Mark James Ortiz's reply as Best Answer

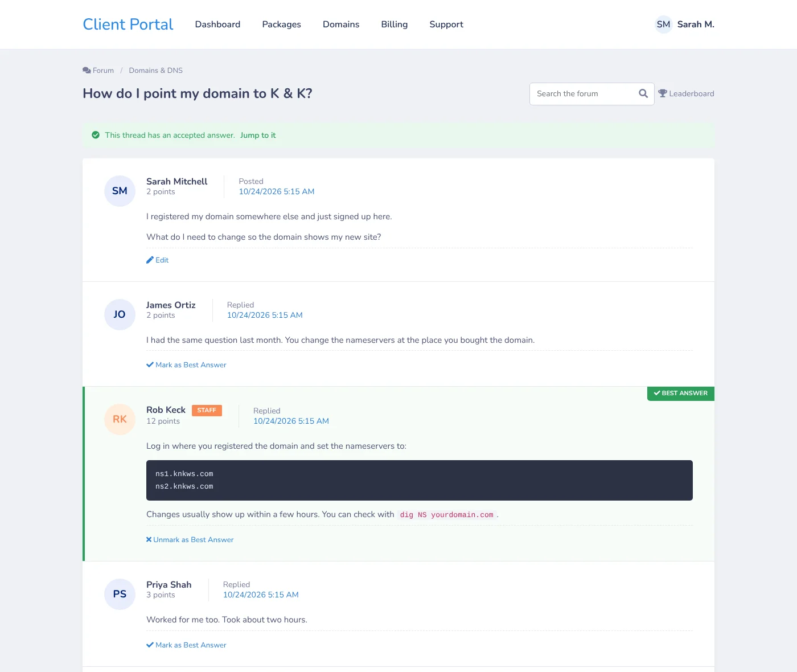(x=186, y=364)
